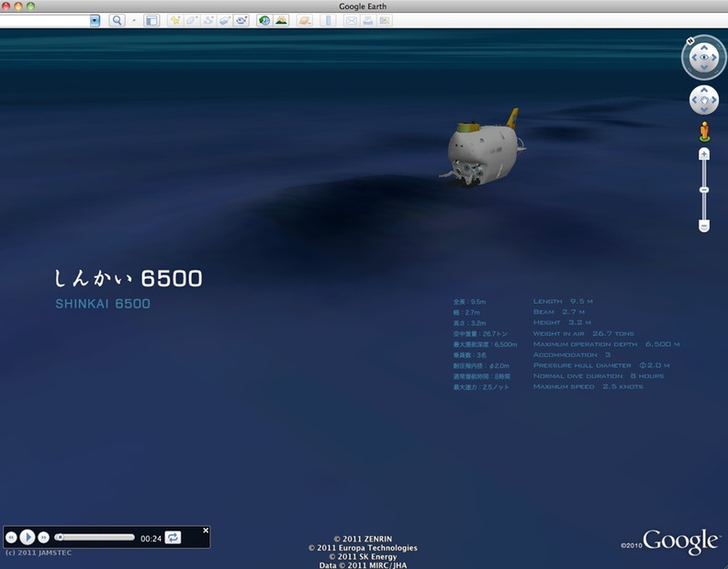The width and height of the screenshot is (728, 569).
Task: Close the tour player with X
Action: pos(206,530)
